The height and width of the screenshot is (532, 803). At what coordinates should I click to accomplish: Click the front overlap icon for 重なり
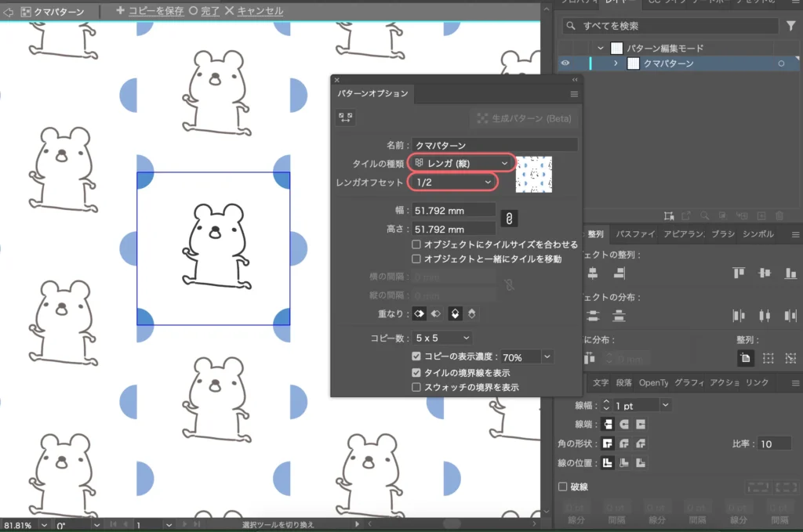click(420, 313)
